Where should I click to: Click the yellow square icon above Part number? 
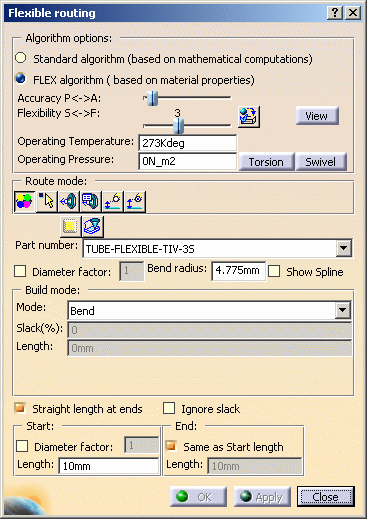click(x=70, y=226)
